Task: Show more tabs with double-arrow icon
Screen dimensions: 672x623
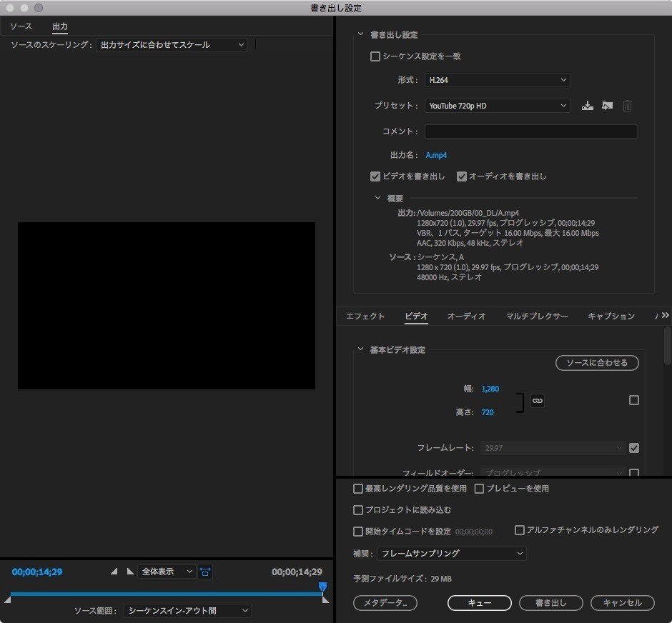Action: click(665, 315)
